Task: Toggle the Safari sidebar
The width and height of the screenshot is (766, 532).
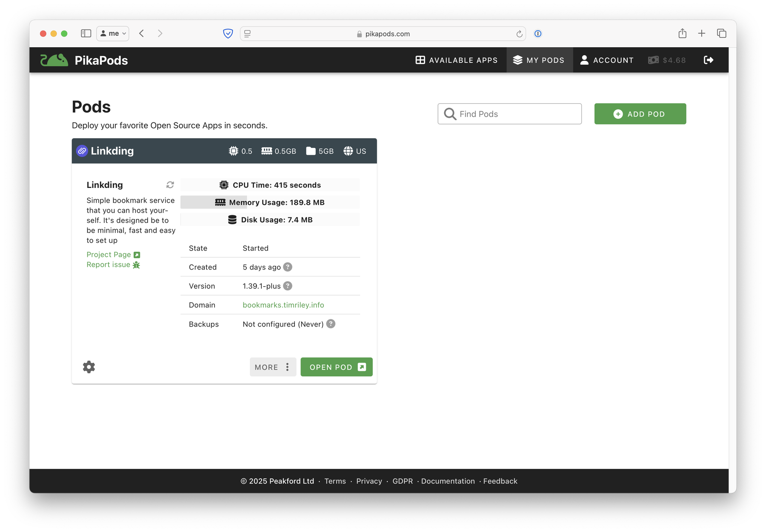Action: point(86,34)
